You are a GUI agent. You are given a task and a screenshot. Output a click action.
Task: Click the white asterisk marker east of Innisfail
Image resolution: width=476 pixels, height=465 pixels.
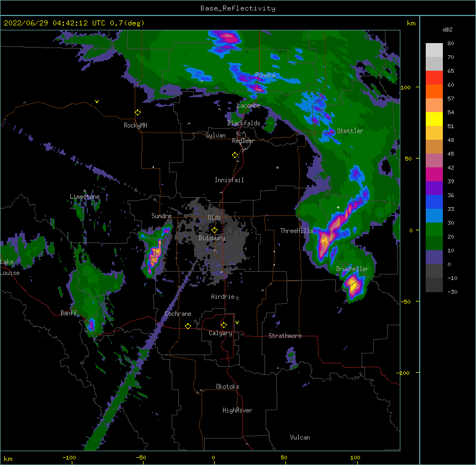click(x=277, y=167)
